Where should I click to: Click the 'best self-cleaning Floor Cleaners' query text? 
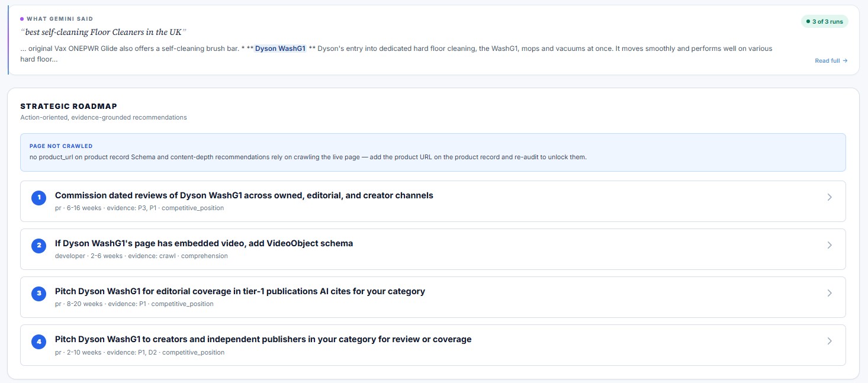tap(104, 32)
